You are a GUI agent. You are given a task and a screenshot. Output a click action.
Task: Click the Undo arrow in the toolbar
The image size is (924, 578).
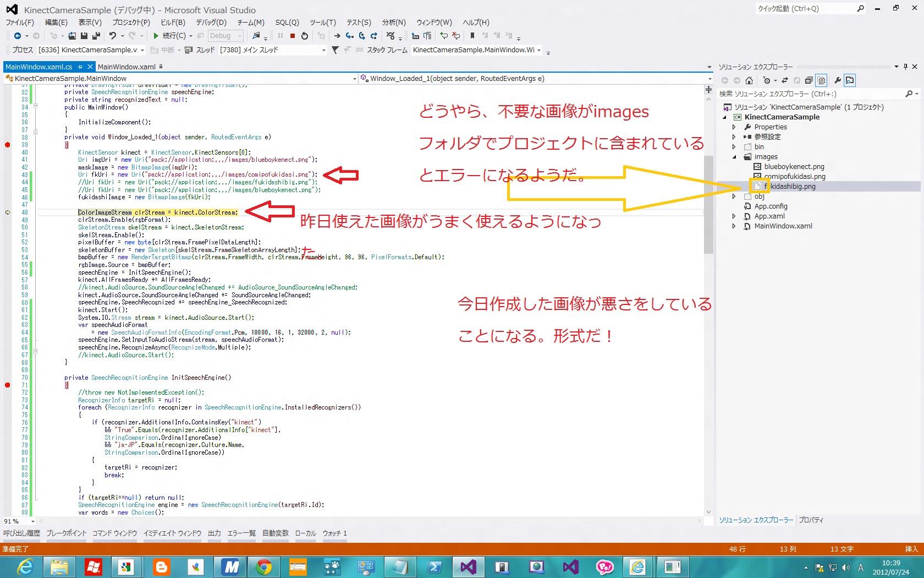[112, 36]
